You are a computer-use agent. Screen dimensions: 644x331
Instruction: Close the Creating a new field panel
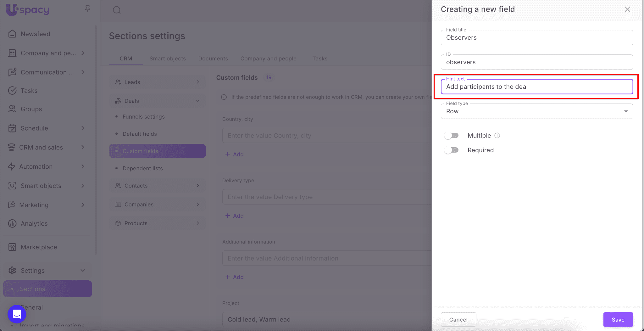627,9
